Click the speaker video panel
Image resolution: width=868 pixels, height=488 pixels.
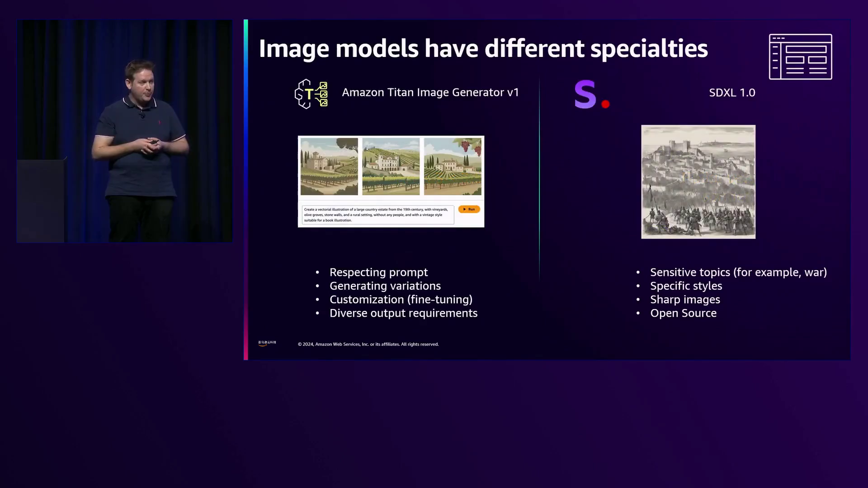point(125,131)
